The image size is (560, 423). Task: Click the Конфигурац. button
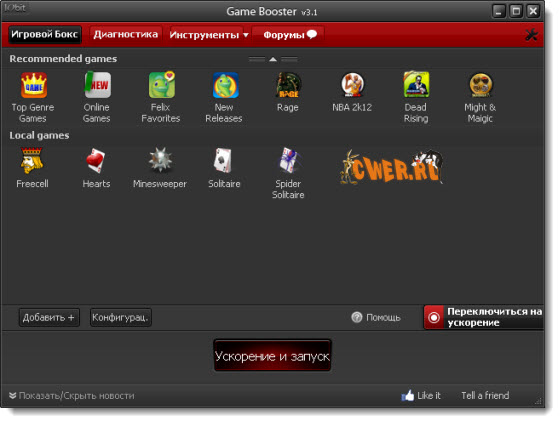pos(120,317)
